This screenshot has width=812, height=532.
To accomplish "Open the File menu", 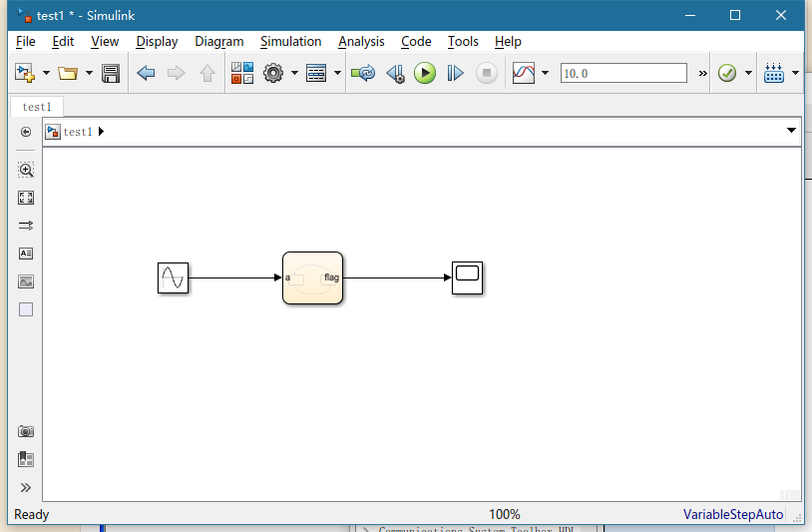I will click(x=25, y=42).
